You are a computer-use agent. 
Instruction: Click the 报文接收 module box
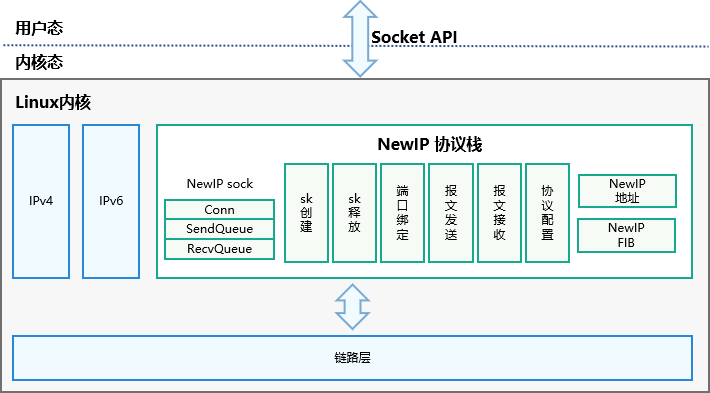point(499,213)
